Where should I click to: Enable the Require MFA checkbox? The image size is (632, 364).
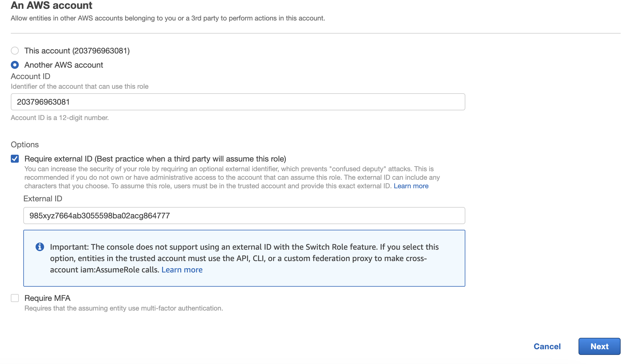click(15, 298)
